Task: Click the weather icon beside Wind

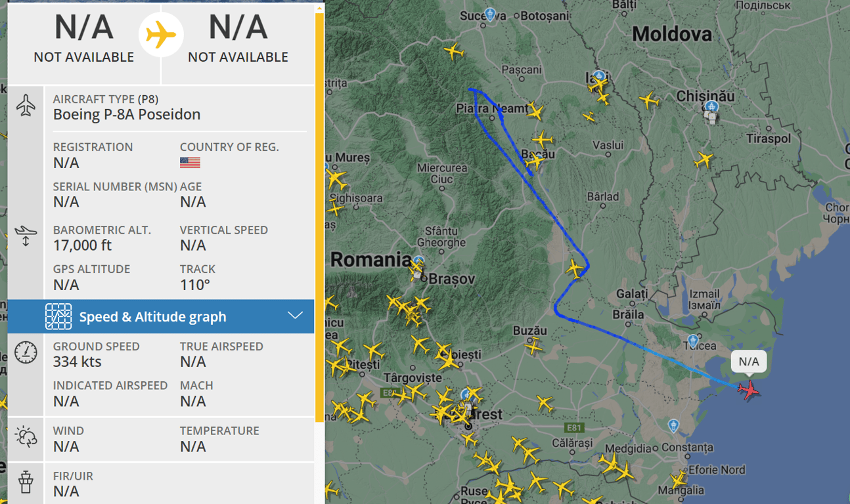Action: pos(26,437)
